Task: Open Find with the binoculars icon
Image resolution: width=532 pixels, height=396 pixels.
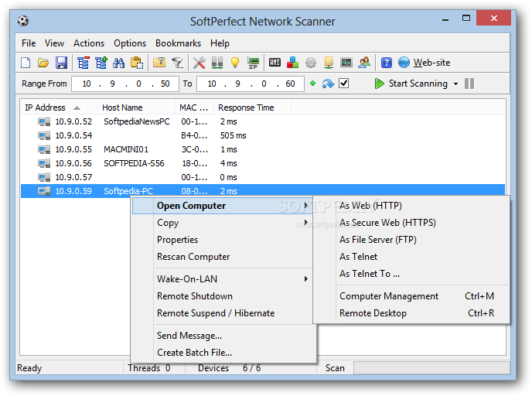Action: (119, 63)
